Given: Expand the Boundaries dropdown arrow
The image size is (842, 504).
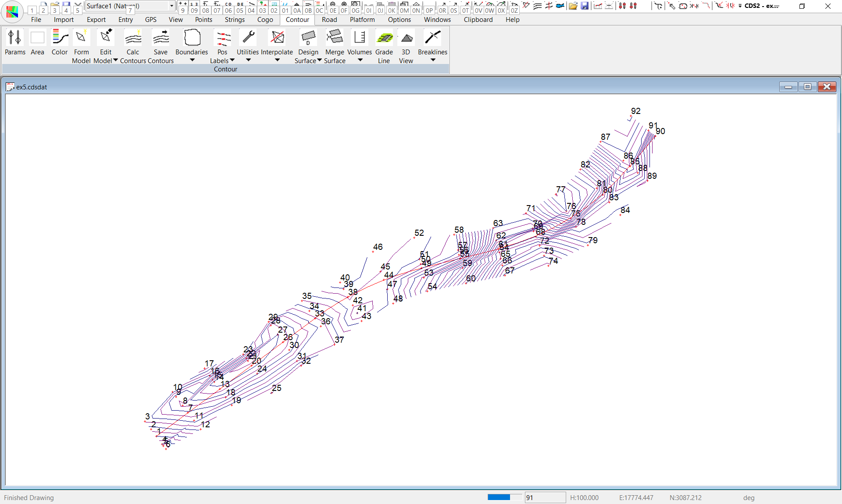Looking at the screenshot, I should (x=192, y=60).
